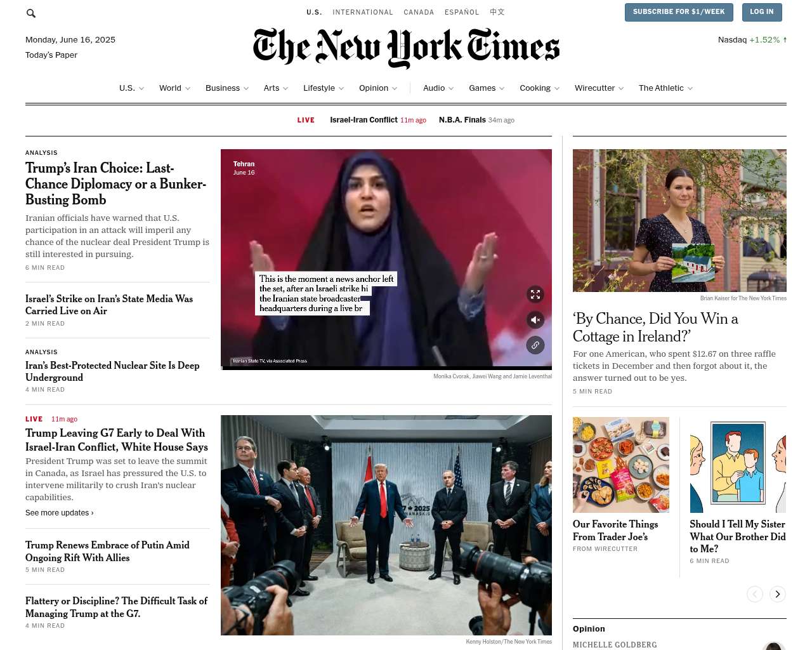This screenshot has width=812, height=650.
Task: Open the N.B.A. Finals live link
Action: [462, 120]
